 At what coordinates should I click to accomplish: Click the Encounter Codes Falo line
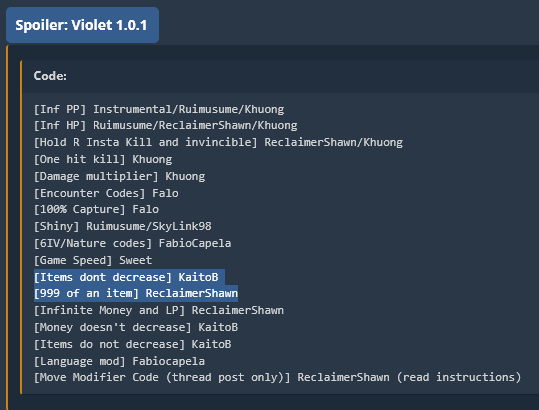click(x=106, y=193)
